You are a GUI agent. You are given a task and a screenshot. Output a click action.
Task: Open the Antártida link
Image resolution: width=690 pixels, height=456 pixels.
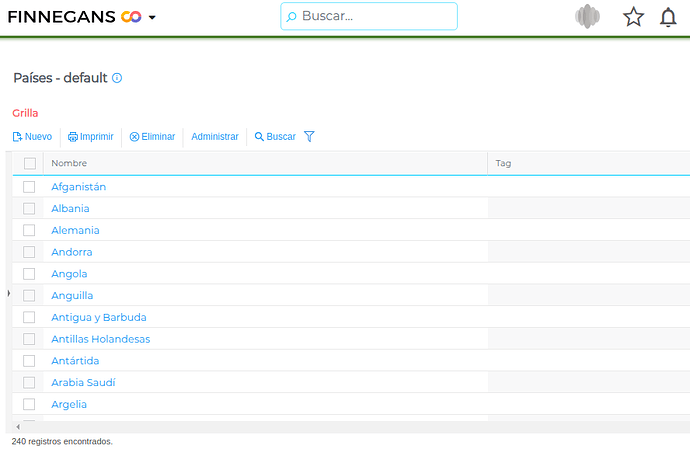(75, 361)
